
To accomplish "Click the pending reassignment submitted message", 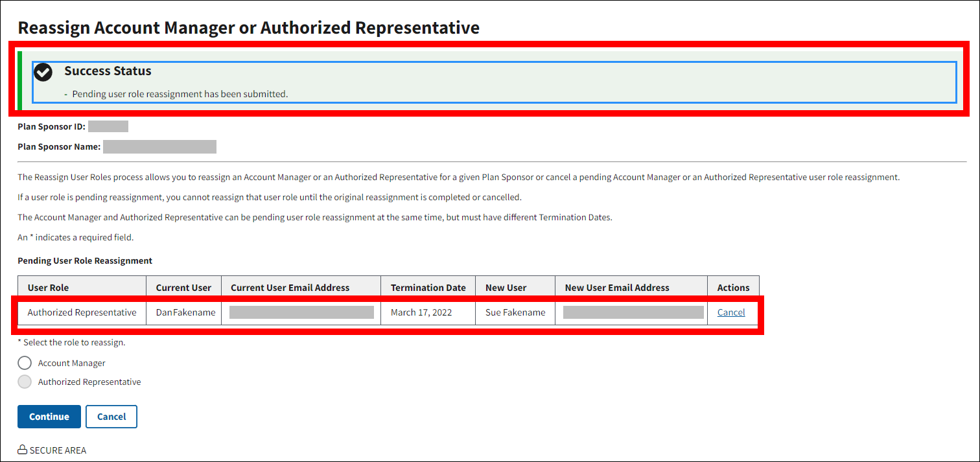I will [x=180, y=94].
